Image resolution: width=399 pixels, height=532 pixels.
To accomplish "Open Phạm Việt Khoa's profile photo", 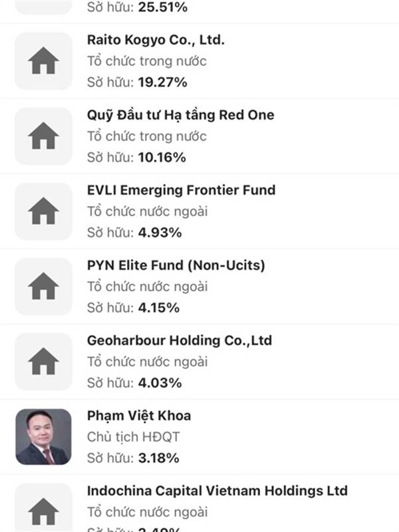I will (x=43, y=437).
